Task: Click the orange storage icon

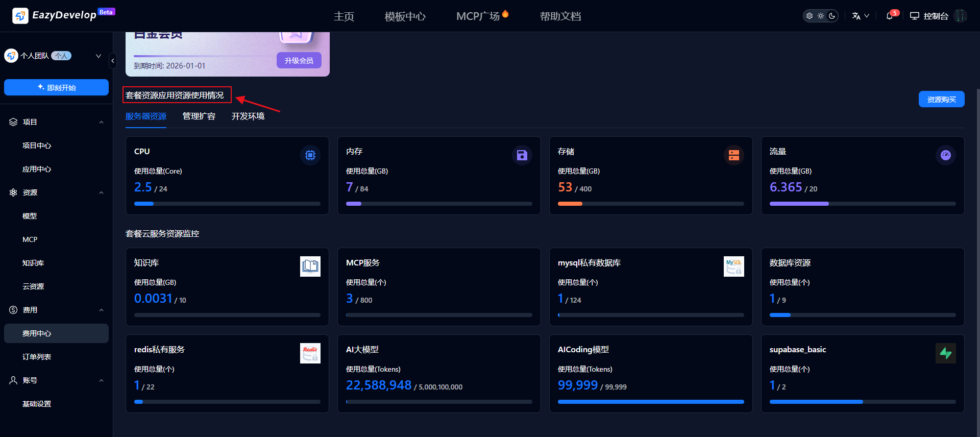Action: pos(733,155)
